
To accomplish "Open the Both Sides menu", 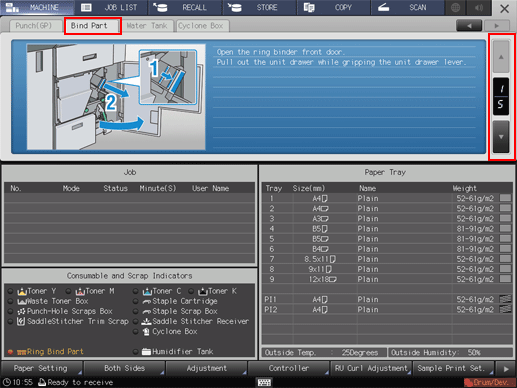I will tap(124, 368).
